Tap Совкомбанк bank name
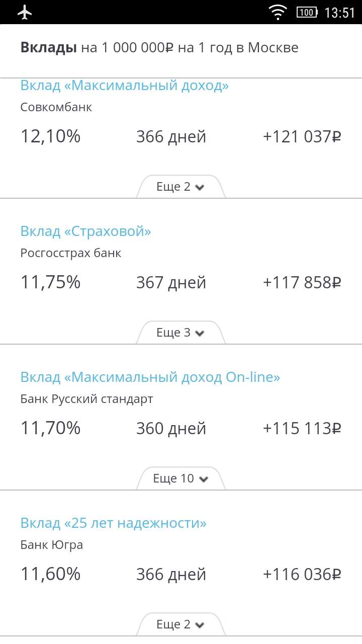This screenshot has height=644, width=362. coord(56,107)
